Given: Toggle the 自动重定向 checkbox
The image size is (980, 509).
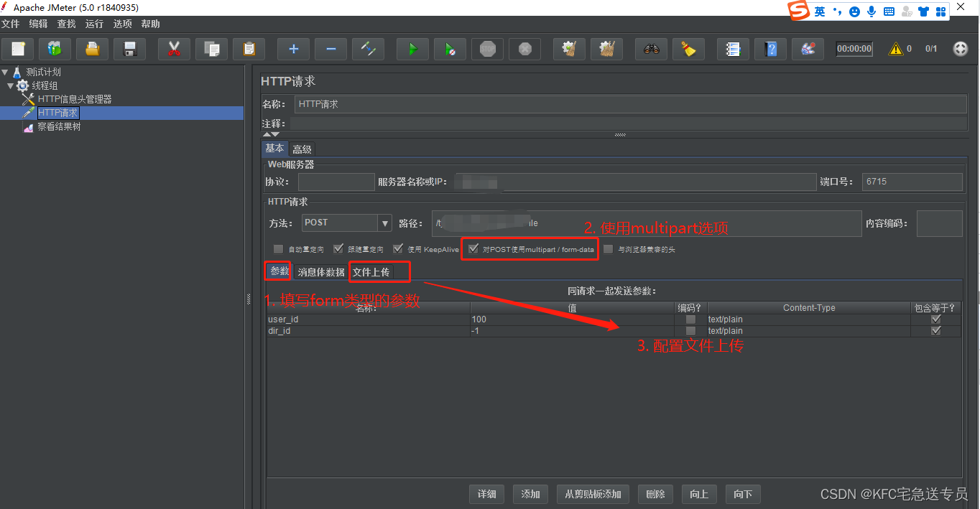Looking at the screenshot, I should click(x=278, y=249).
